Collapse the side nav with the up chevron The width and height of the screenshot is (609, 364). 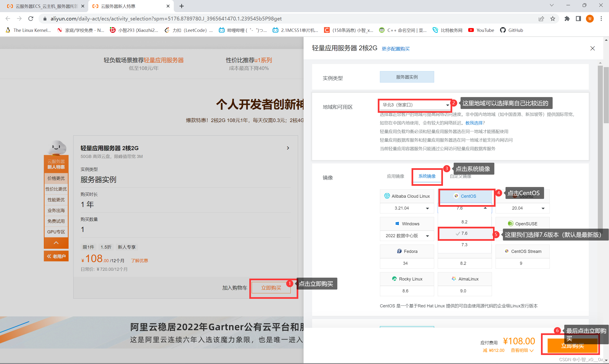[56, 243]
